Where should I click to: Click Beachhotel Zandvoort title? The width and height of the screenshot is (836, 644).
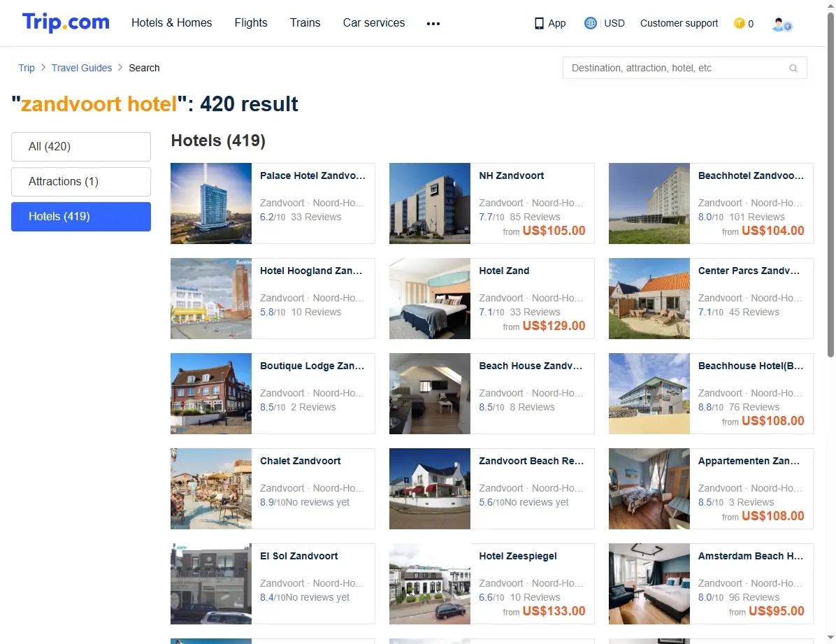[751, 176]
